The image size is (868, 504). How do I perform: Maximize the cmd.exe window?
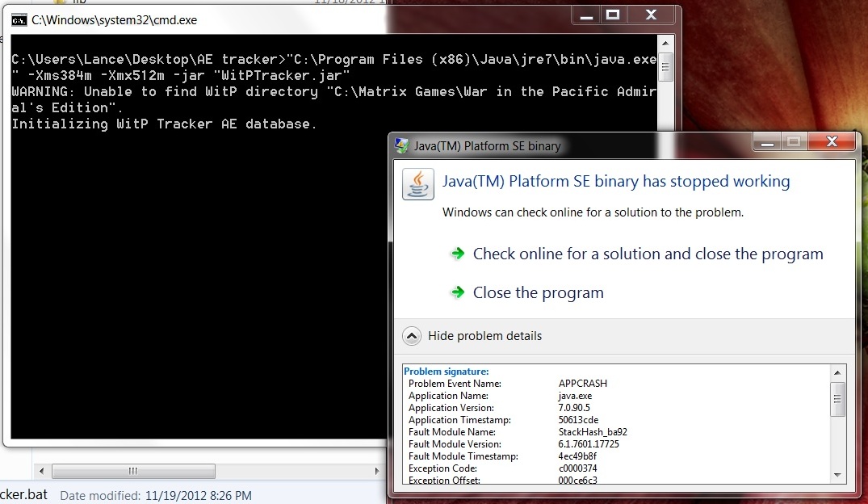(x=613, y=15)
